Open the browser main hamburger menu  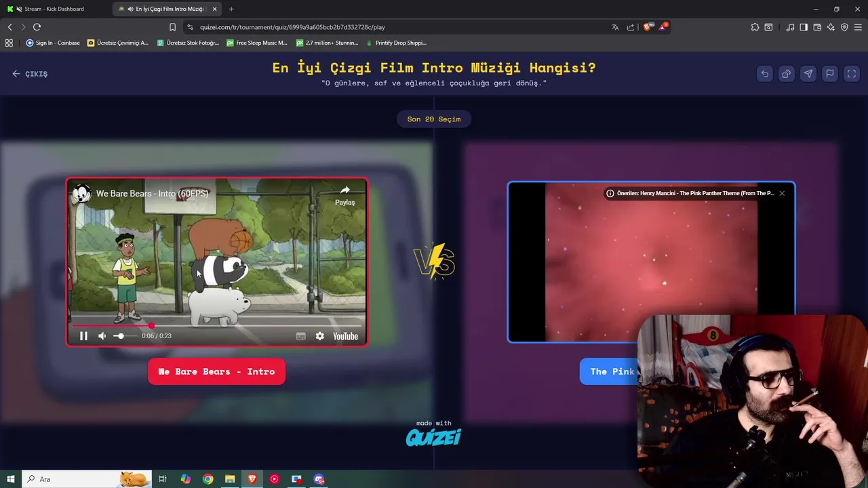point(858,27)
